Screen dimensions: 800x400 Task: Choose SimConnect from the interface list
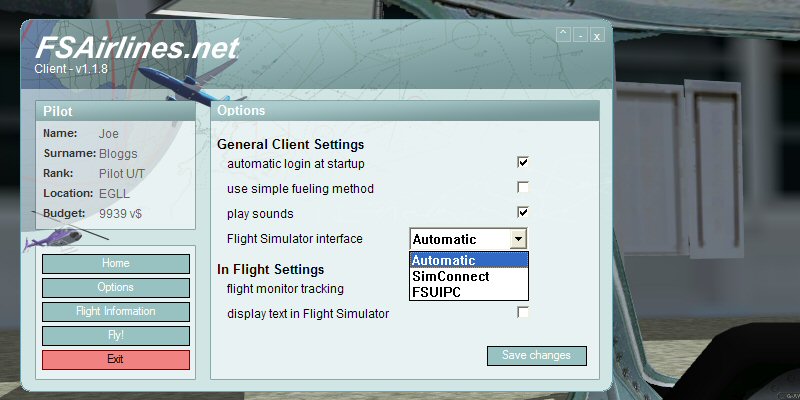point(468,276)
